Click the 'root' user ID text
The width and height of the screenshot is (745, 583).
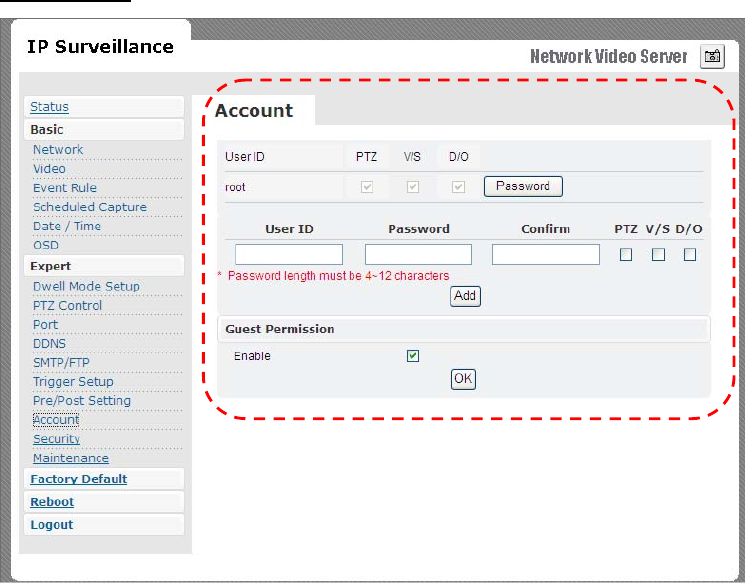pyautogui.click(x=235, y=187)
